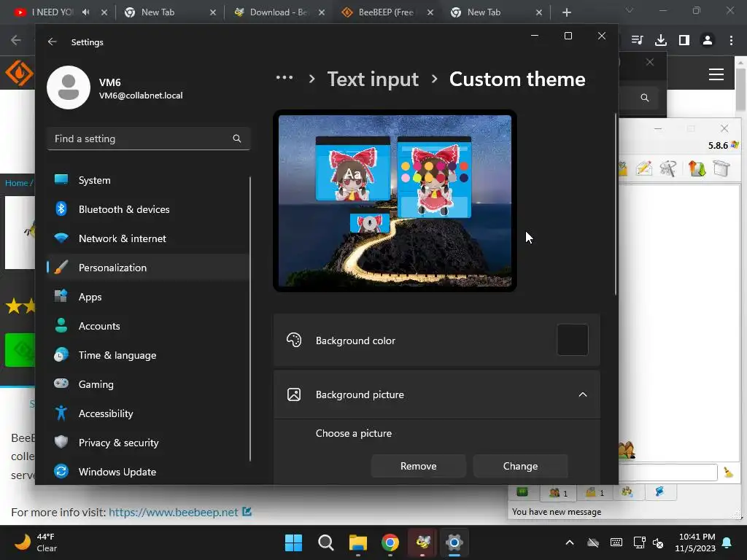747x560 pixels.
Task: Expand the breadcrumb ellipsis menu
Action: coord(285,78)
